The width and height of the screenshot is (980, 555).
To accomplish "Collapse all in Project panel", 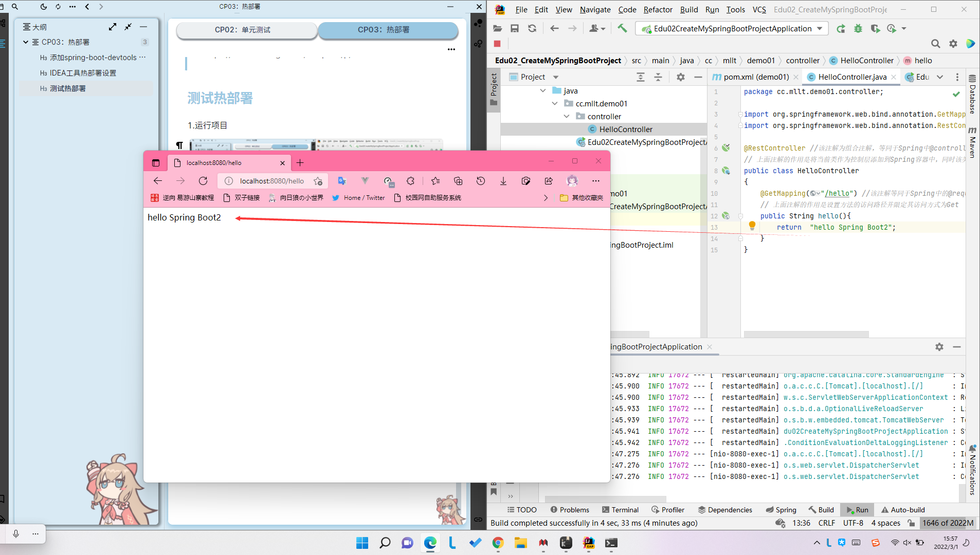I will coord(658,77).
